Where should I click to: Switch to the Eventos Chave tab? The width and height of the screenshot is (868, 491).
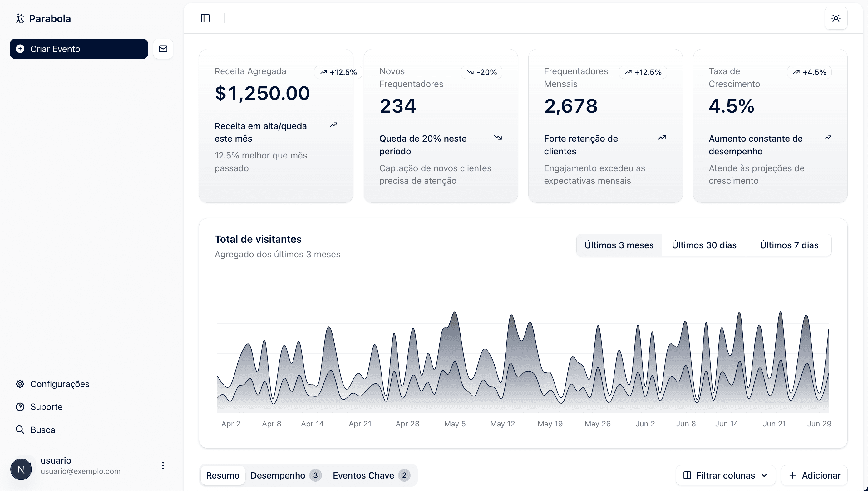[x=371, y=475]
